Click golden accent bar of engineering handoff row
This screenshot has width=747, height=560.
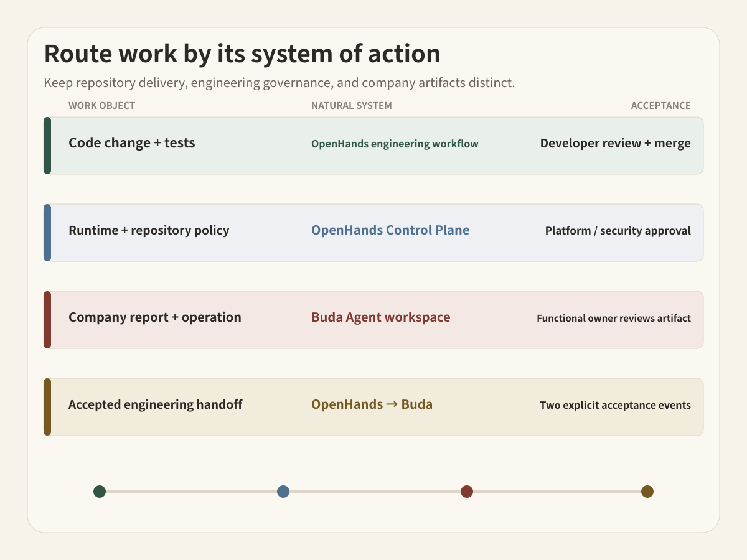coord(47,407)
